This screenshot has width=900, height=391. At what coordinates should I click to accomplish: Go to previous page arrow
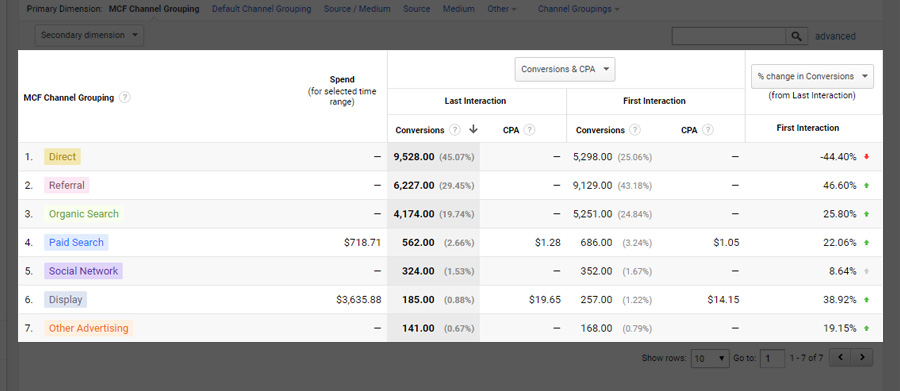(x=841, y=357)
